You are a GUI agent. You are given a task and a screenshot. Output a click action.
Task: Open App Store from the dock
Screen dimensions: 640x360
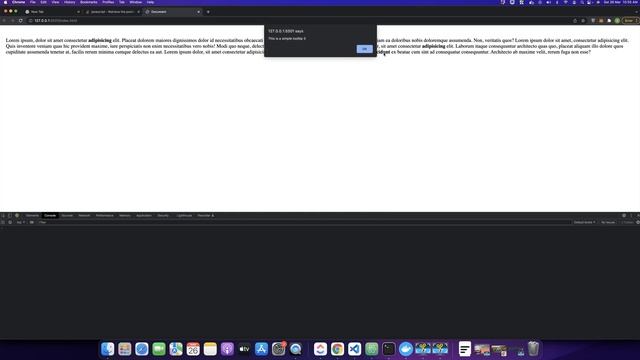point(261,349)
